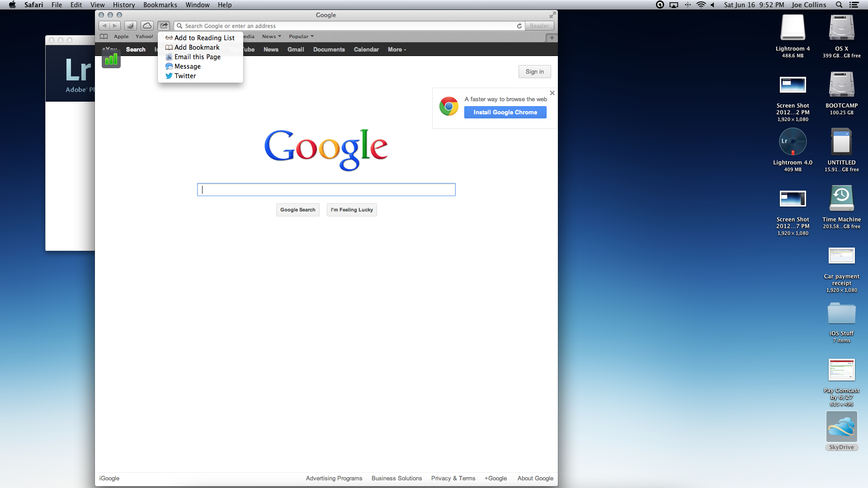The width and height of the screenshot is (868, 488).
Task: Expand the News bookmarks dropdown
Action: click(x=271, y=37)
